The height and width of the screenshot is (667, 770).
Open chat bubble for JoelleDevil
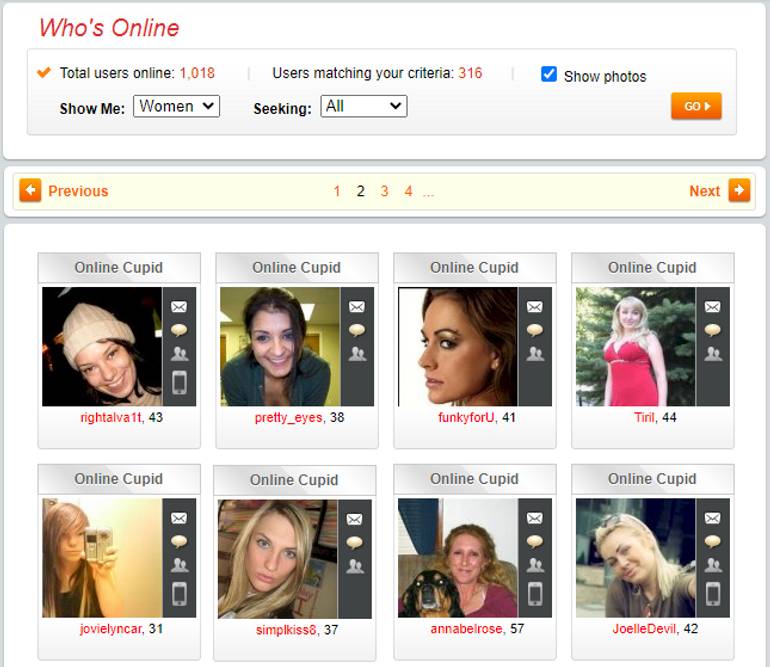click(712, 541)
